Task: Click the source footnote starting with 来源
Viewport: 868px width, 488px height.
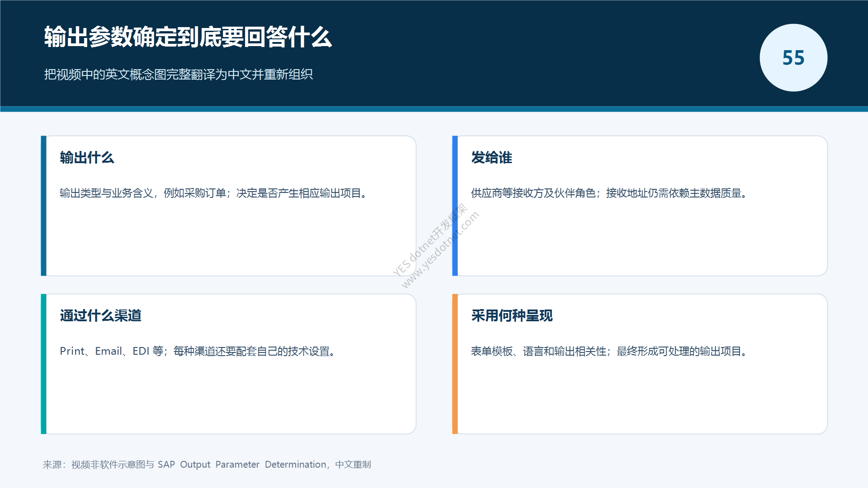Action: point(207,465)
